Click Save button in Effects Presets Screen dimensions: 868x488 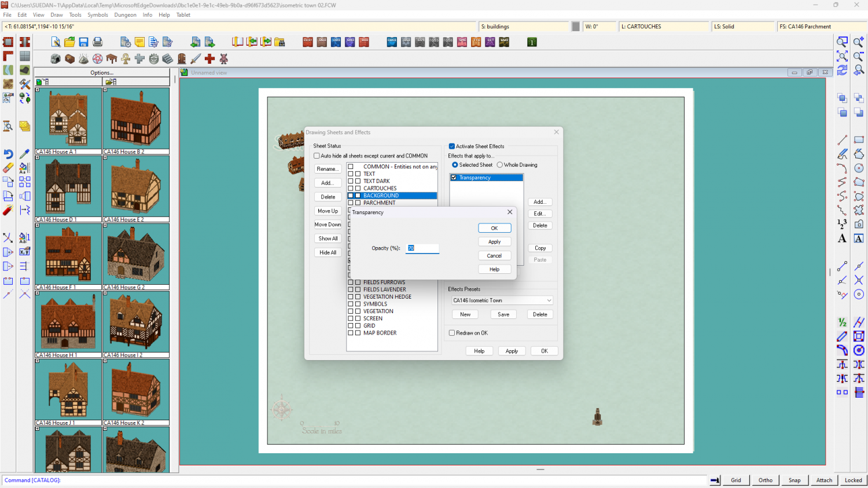[503, 314]
